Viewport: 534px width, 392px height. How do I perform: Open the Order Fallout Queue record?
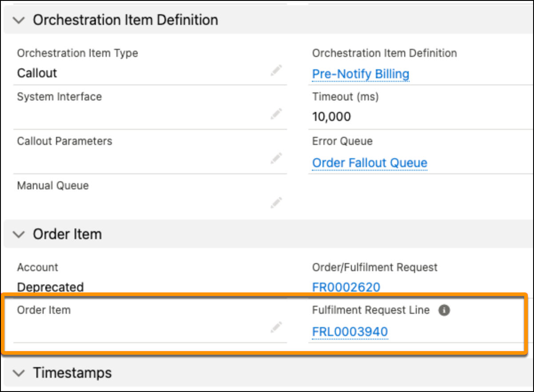pos(369,163)
